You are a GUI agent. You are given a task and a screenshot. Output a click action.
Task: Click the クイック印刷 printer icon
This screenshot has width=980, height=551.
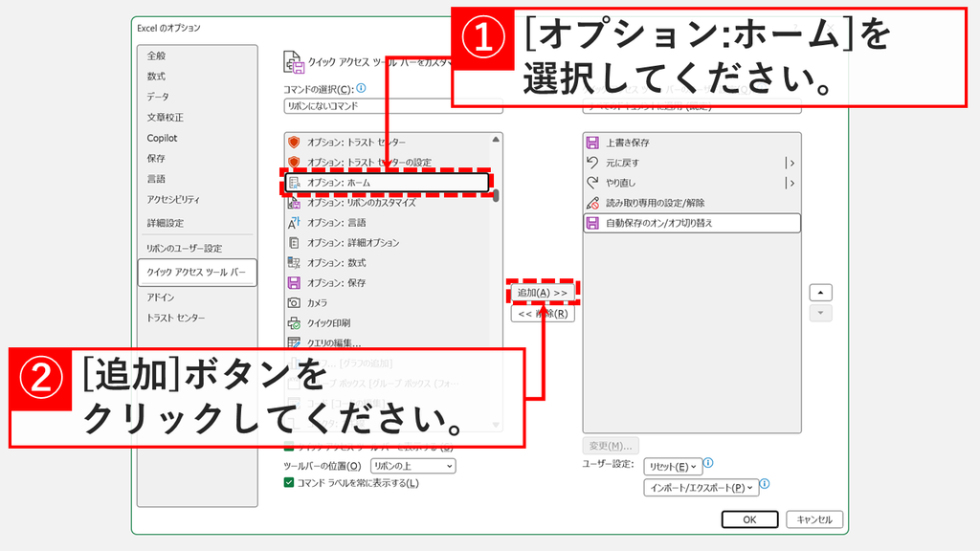click(294, 323)
